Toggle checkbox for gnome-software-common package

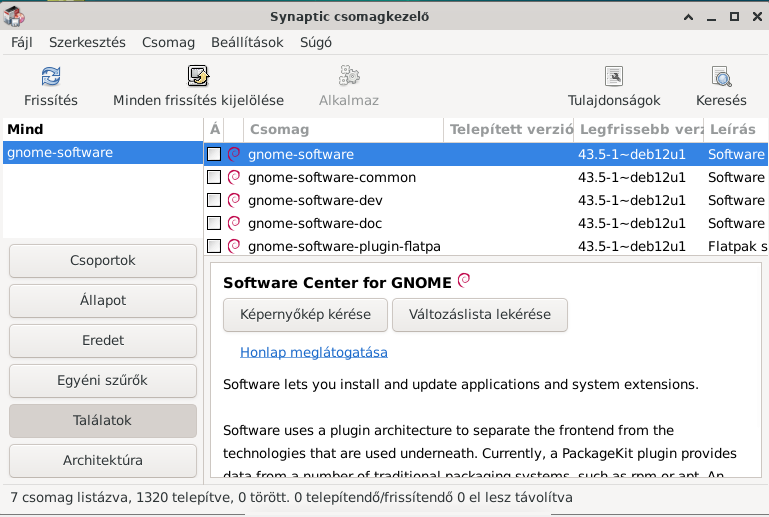coord(214,177)
